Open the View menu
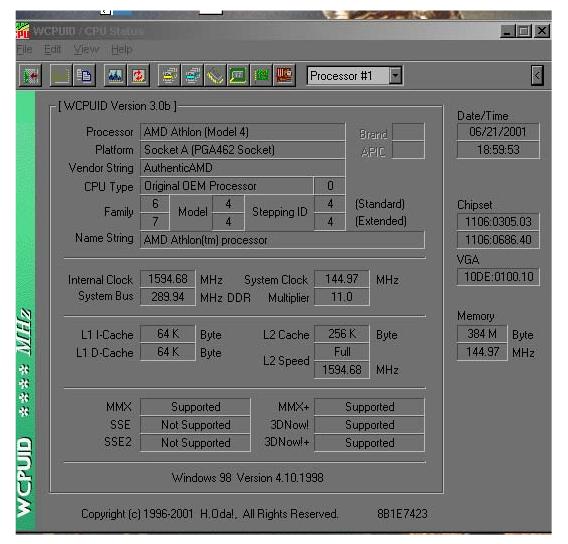 click(86, 50)
